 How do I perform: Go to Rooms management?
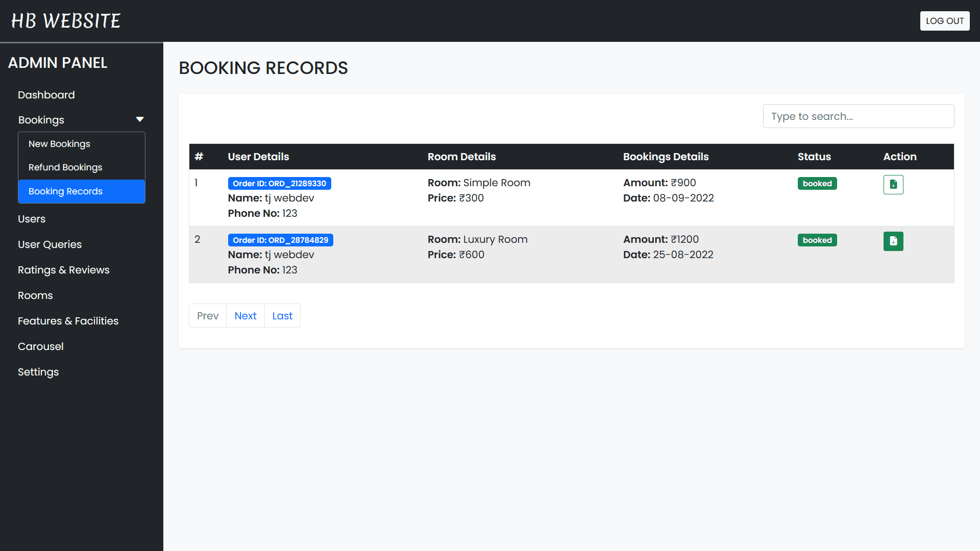click(35, 295)
